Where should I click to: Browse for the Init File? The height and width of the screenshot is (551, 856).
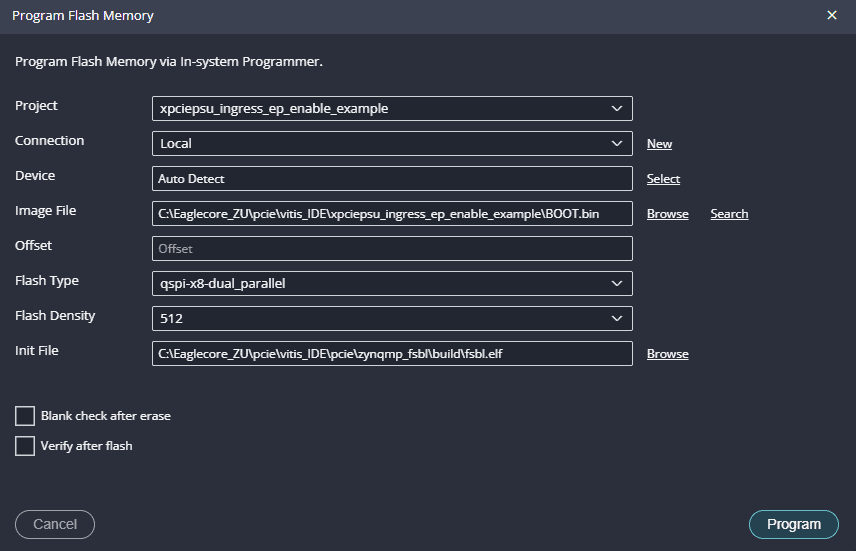[667, 354]
